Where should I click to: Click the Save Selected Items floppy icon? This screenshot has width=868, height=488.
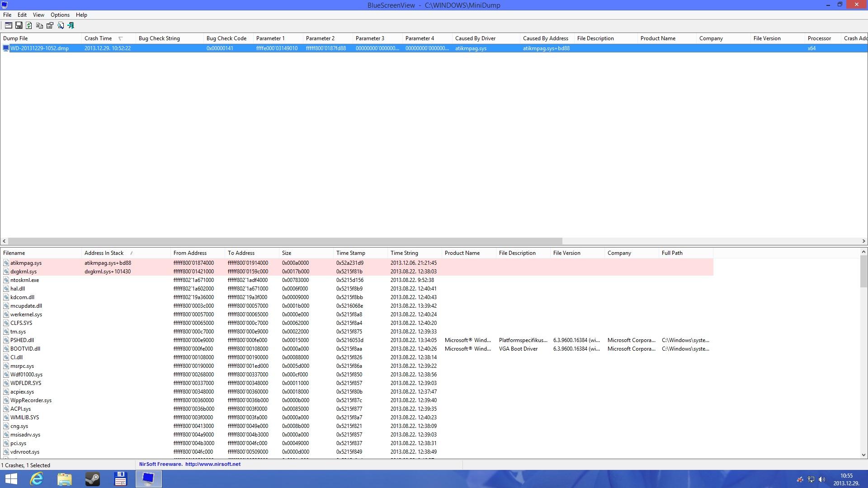point(19,26)
